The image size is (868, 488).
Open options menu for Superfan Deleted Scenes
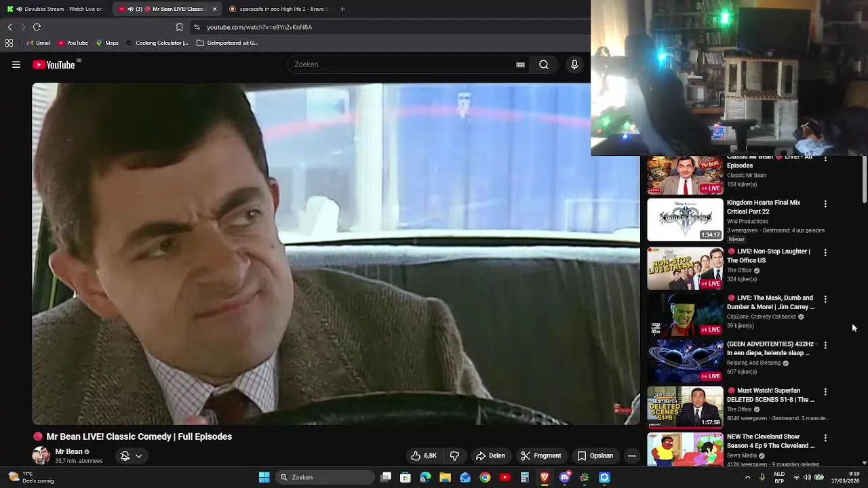825,392
